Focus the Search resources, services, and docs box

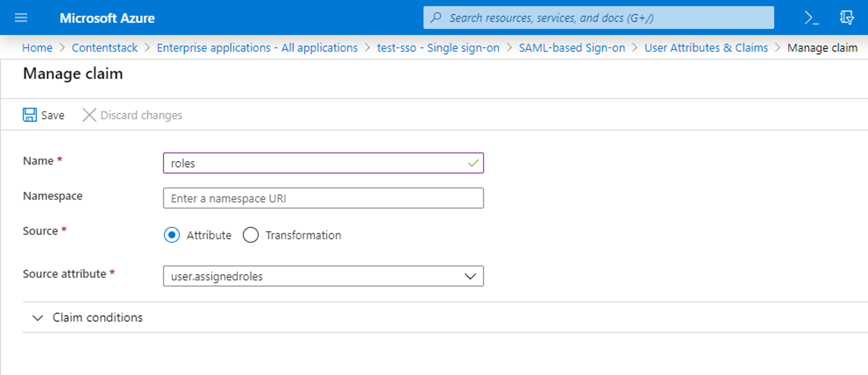(x=598, y=17)
